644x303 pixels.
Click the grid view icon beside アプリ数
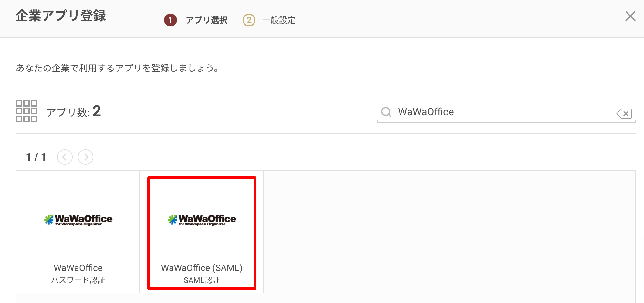(x=26, y=111)
